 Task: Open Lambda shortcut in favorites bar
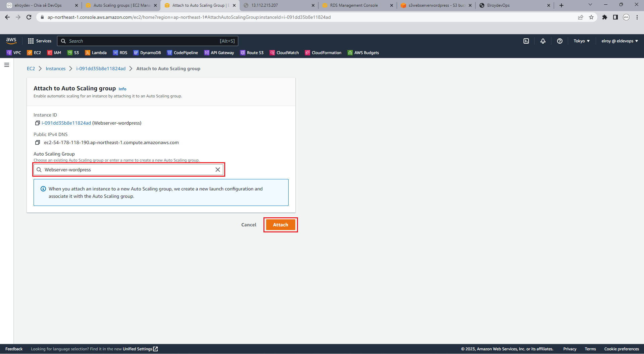tap(96, 53)
